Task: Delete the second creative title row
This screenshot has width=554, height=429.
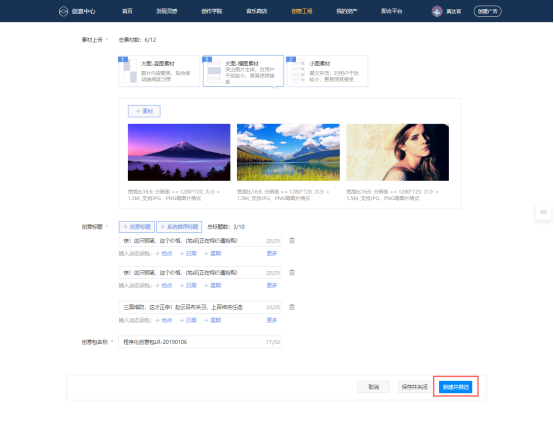Action: [292, 272]
